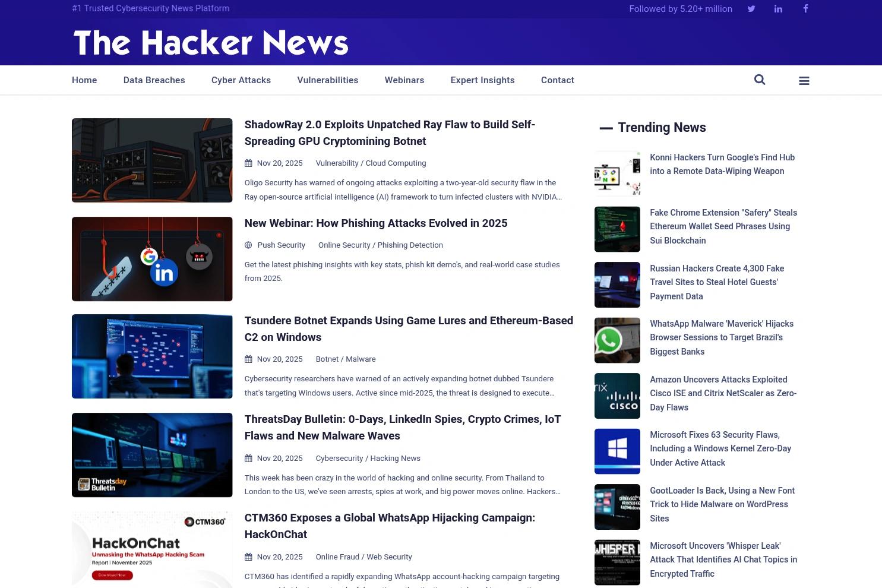Viewport: 882px width, 588px height.
Task: Click phishing hooks webinar thumbnail
Action: [x=152, y=259]
